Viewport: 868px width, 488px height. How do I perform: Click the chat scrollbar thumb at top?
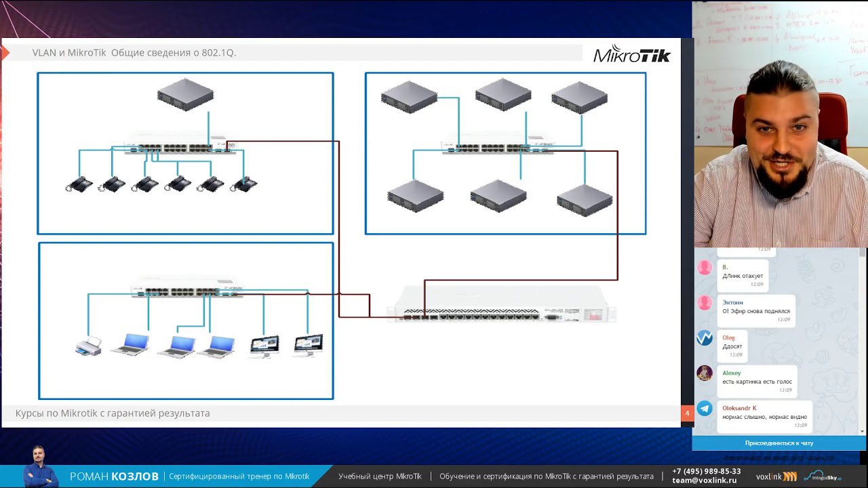862,252
